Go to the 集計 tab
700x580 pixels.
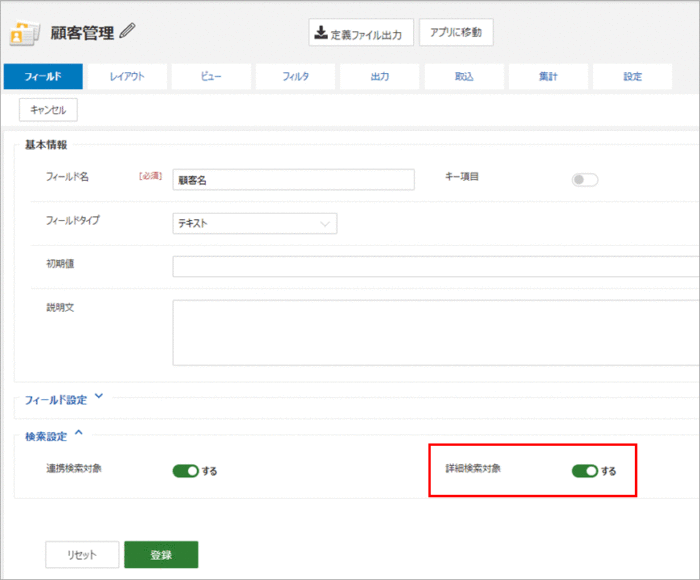(548, 76)
